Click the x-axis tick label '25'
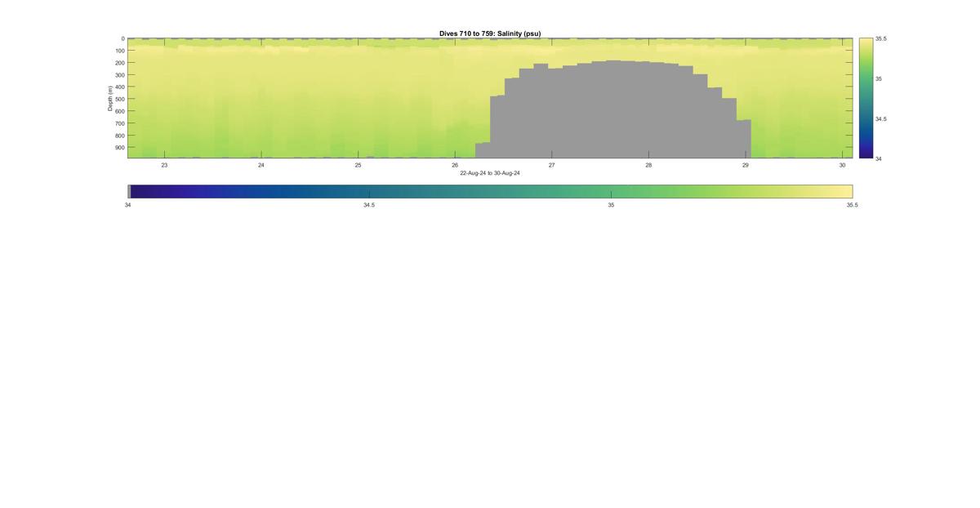Screen dimensions: 980x508 click(x=358, y=165)
